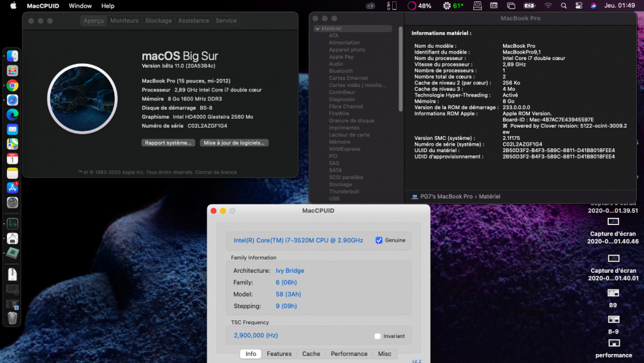
Task: Open the Contrat de licence link
Action: 216,172
